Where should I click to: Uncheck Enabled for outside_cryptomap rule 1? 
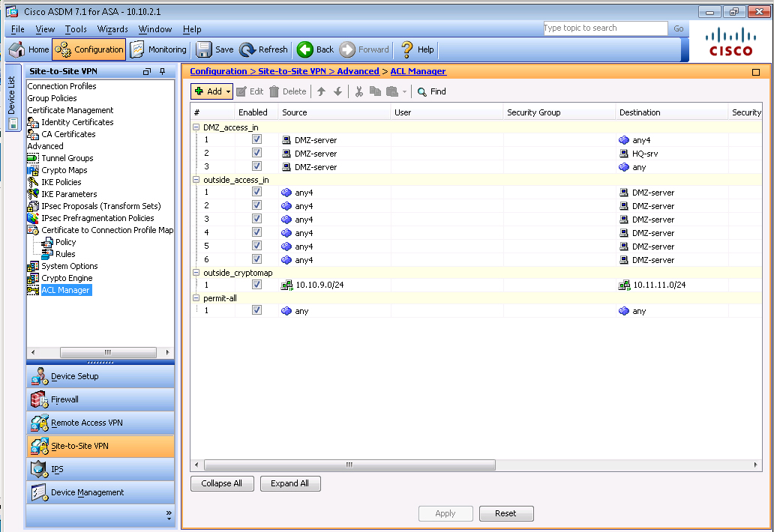point(256,285)
